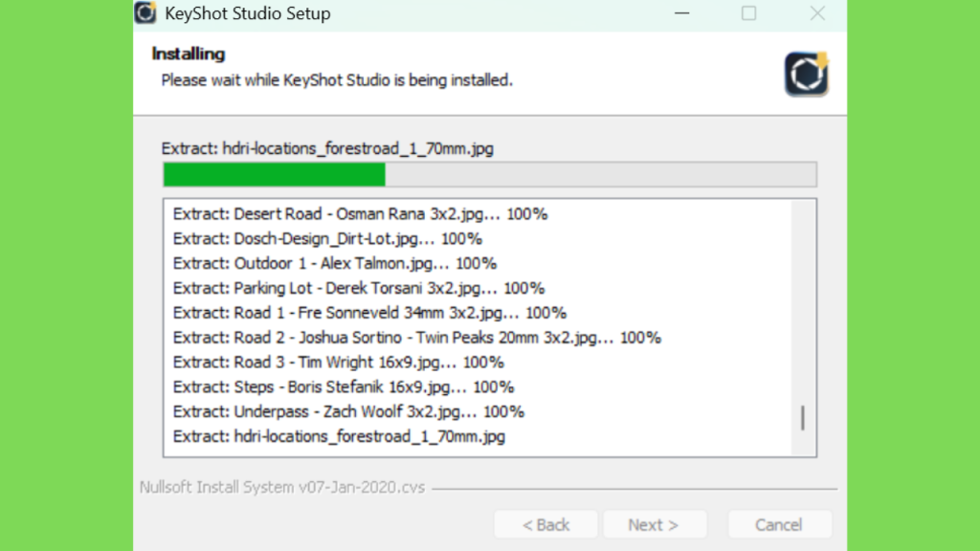The width and height of the screenshot is (980, 551).
Task: Click the Nullsoft Install System version text
Action: click(x=282, y=487)
